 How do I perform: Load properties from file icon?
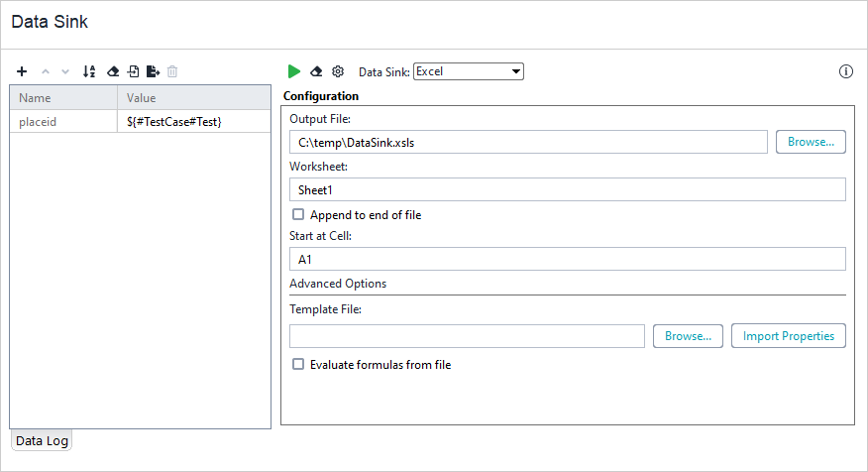(x=134, y=71)
